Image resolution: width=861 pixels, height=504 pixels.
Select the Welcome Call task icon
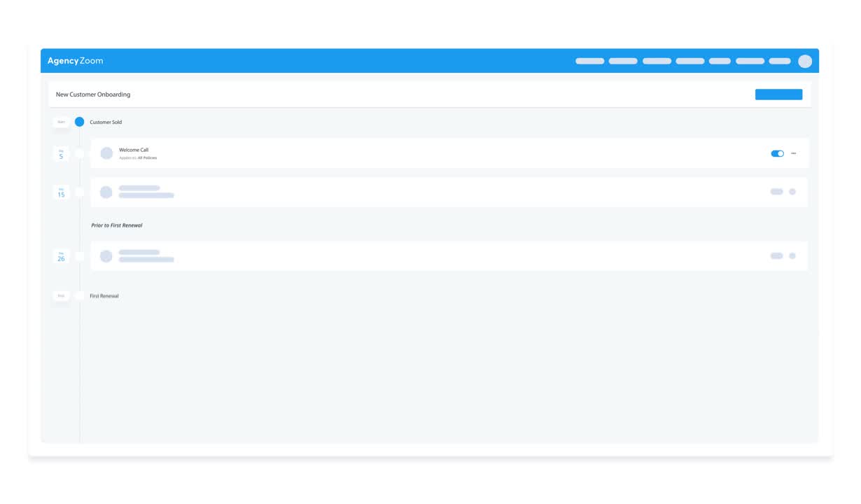pyautogui.click(x=106, y=153)
